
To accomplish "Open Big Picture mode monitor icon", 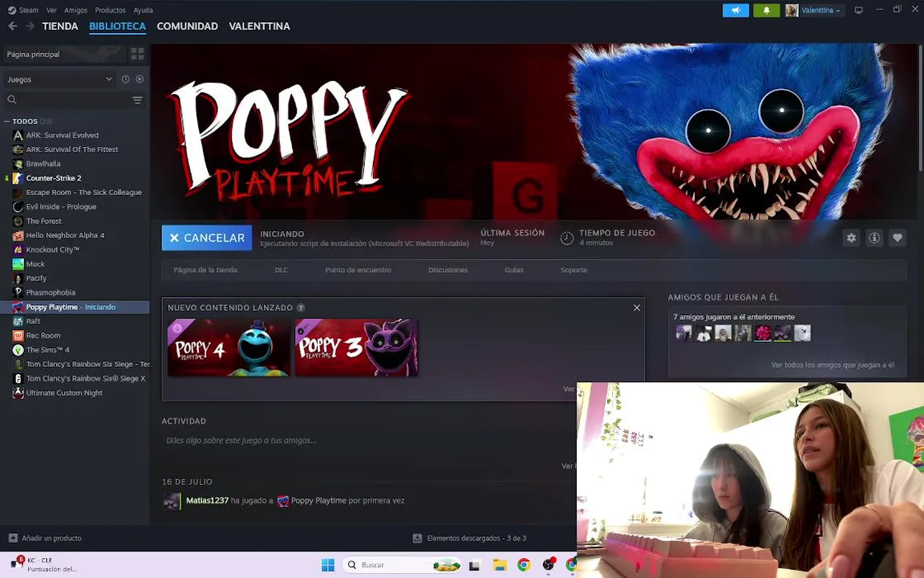I will 858,10.
